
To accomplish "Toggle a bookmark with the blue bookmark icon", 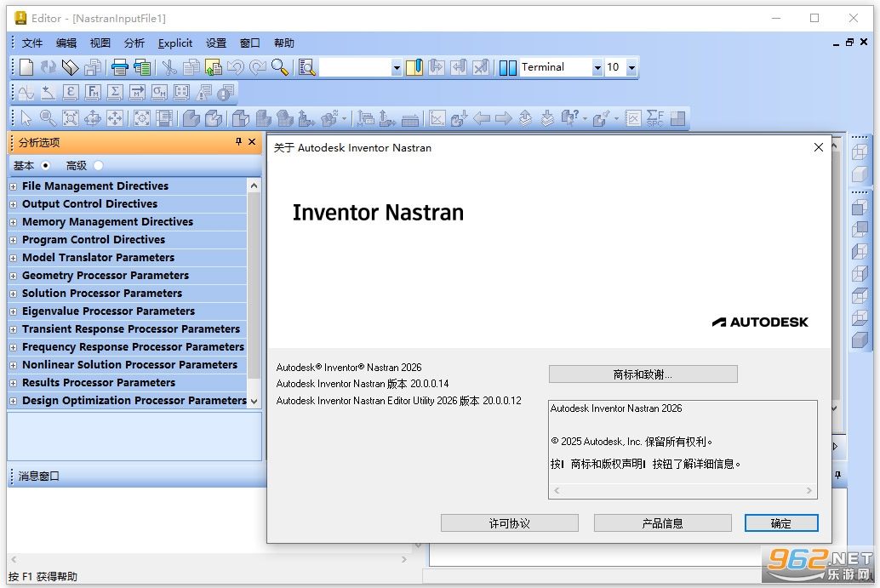I will coord(414,67).
